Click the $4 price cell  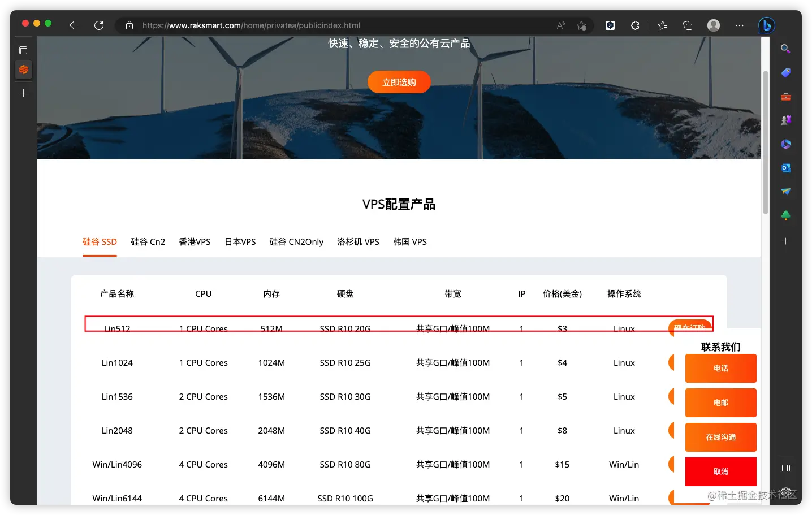coord(562,363)
